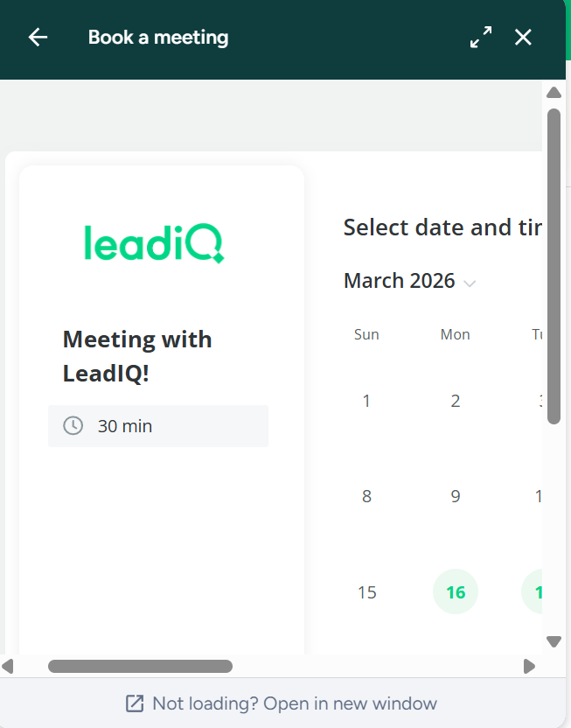Close the Book a meeting panel
This screenshot has width=571, height=728.
point(523,37)
